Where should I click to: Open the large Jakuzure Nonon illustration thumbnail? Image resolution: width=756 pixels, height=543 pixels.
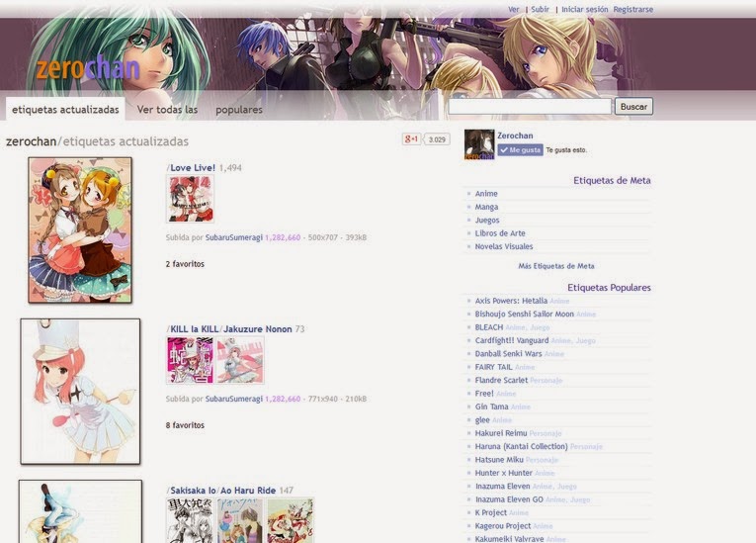[x=80, y=392]
